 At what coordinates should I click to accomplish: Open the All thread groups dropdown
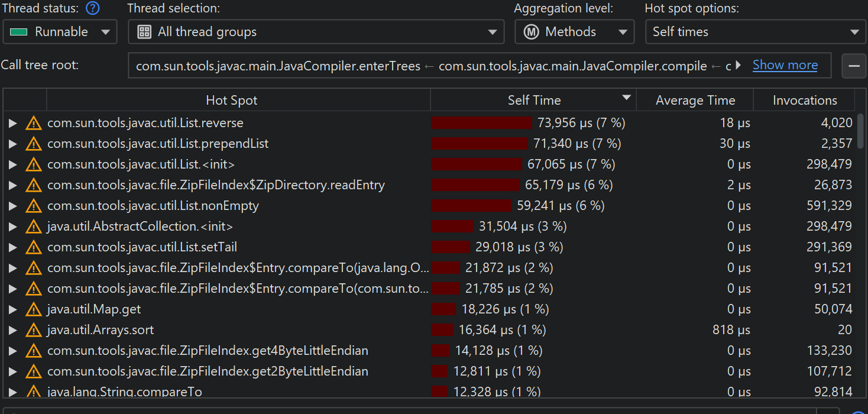(316, 32)
